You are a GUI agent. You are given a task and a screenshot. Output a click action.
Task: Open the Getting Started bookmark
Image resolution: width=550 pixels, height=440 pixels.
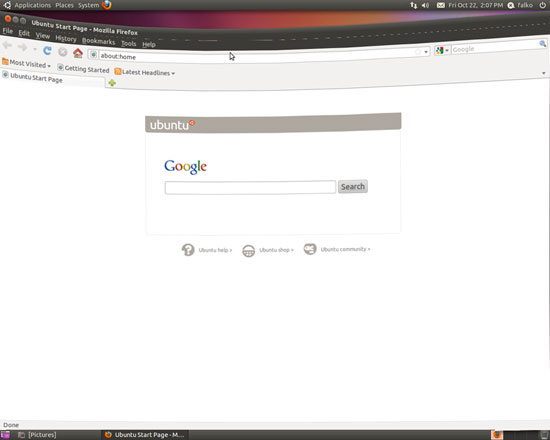coord(83,69)
